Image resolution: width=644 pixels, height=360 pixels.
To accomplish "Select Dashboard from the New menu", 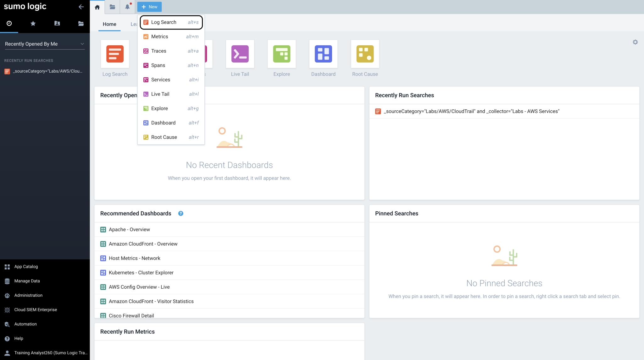I will (x=171, y=123).
